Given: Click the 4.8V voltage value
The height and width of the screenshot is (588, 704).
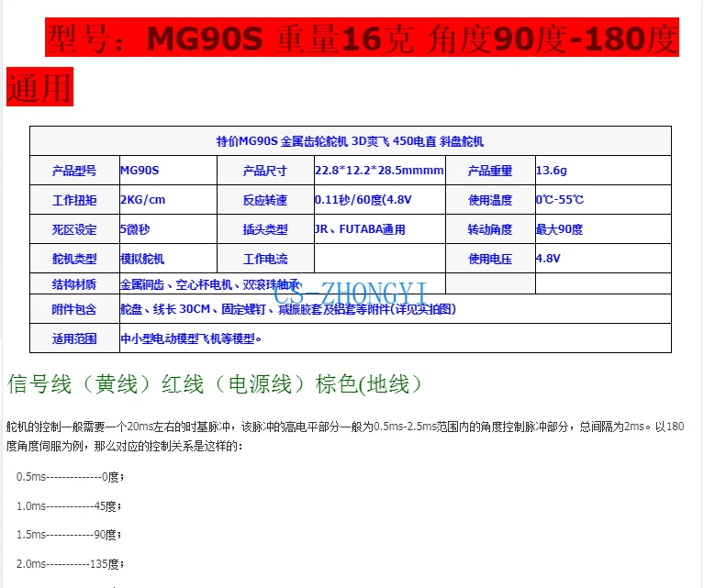Looking at the screenshot, I should pyautogui.click(x=548, y=259).
